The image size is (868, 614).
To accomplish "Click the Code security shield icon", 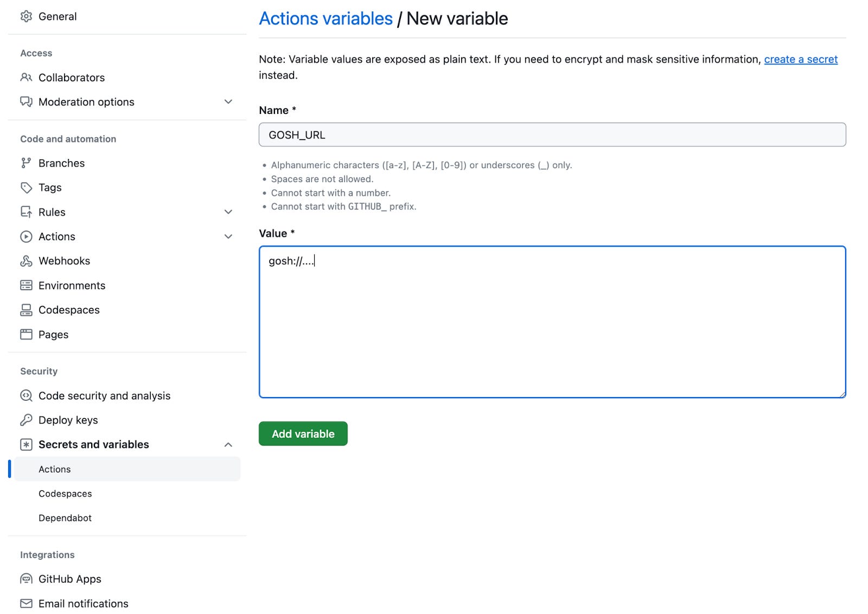I will pyautogui.click(x=26, y=395).
